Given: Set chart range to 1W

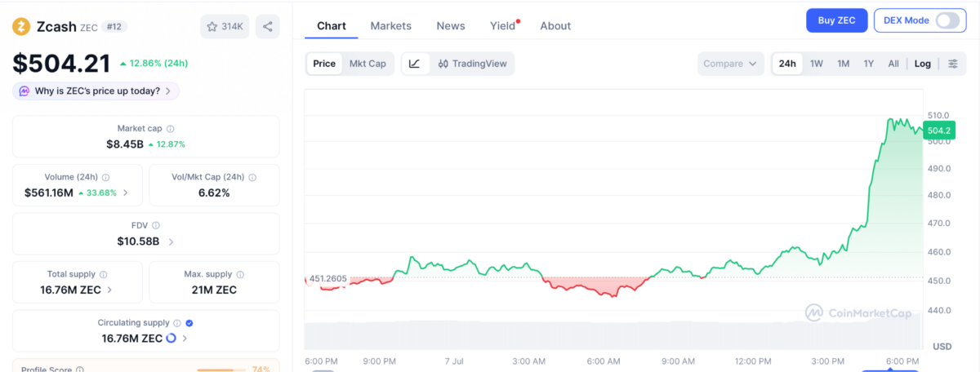Looking at the screenshot, I should pos(816,64).
